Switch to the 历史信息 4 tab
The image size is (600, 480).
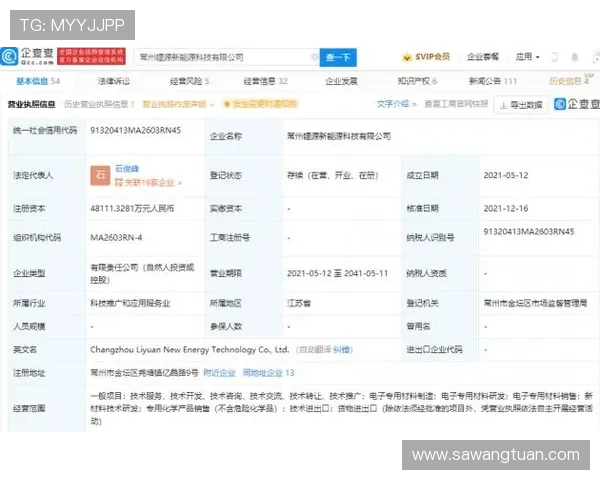(x=569, y=81)
